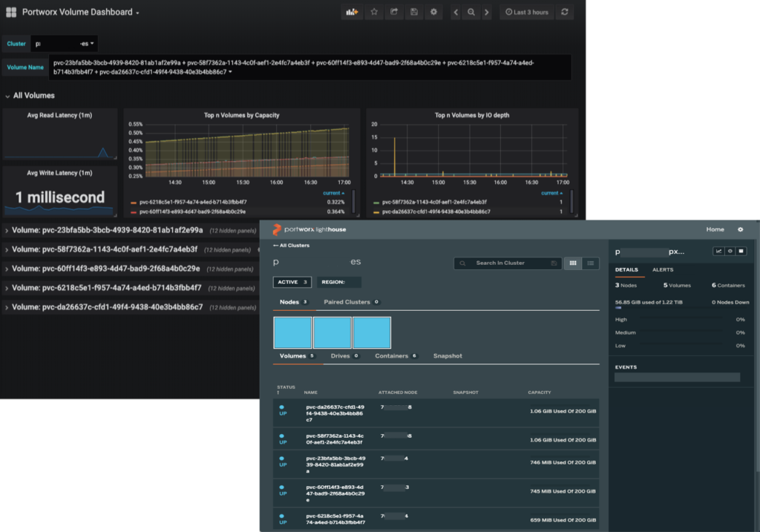Expand the Volume pvc-23bfa5bb row
The height and width of the screenshot is (532, 760).
(x=107, y=230)
